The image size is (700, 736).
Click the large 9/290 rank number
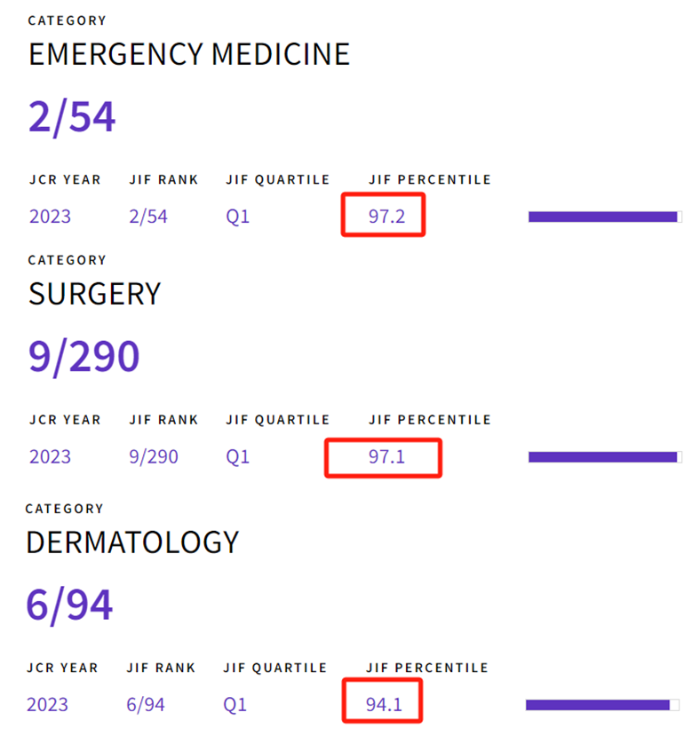coord(84,357)
